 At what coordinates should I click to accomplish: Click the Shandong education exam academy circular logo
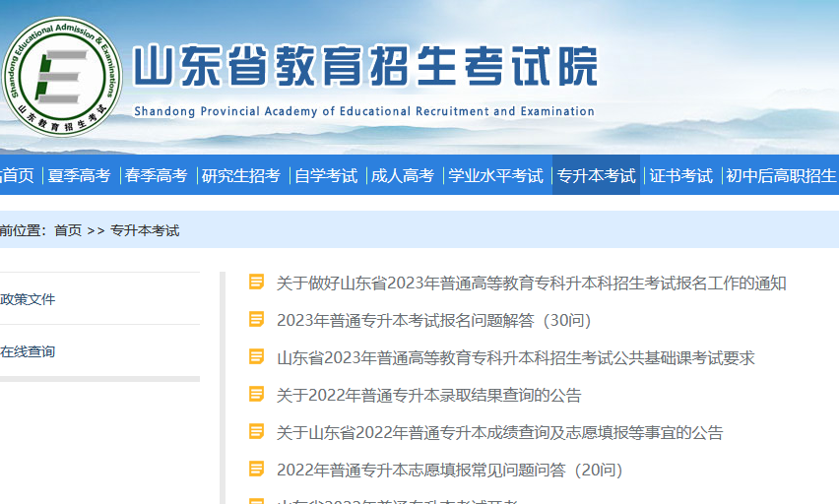click(x=62, y=77)
